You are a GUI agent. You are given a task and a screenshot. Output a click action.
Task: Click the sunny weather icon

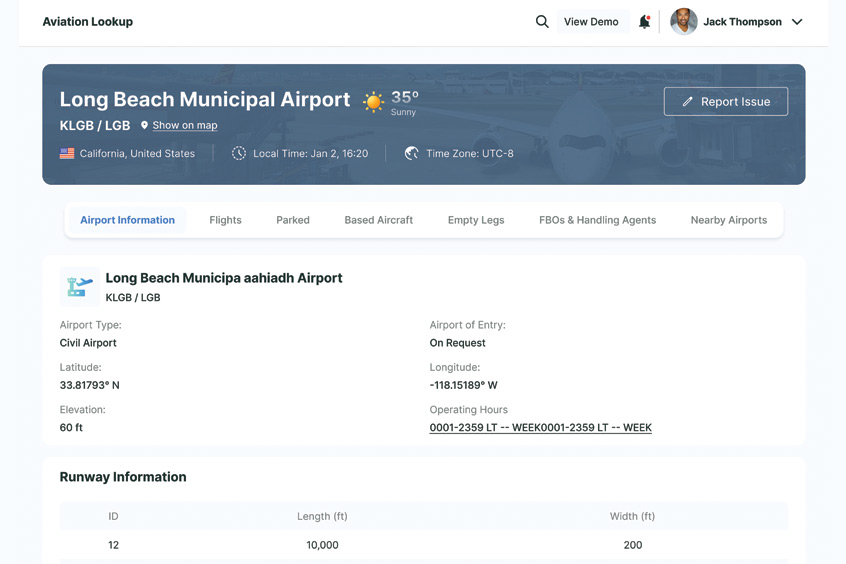(x=373, y=102)
